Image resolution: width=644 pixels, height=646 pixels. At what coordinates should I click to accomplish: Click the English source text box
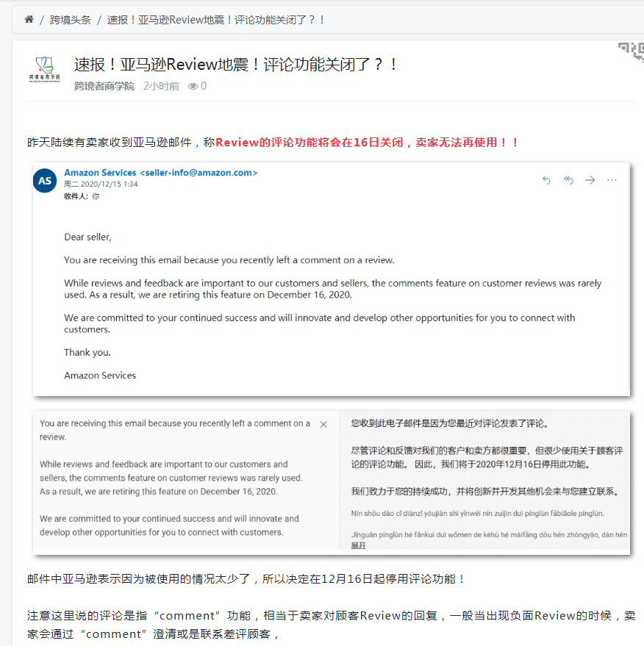click(x=186, y=480)
